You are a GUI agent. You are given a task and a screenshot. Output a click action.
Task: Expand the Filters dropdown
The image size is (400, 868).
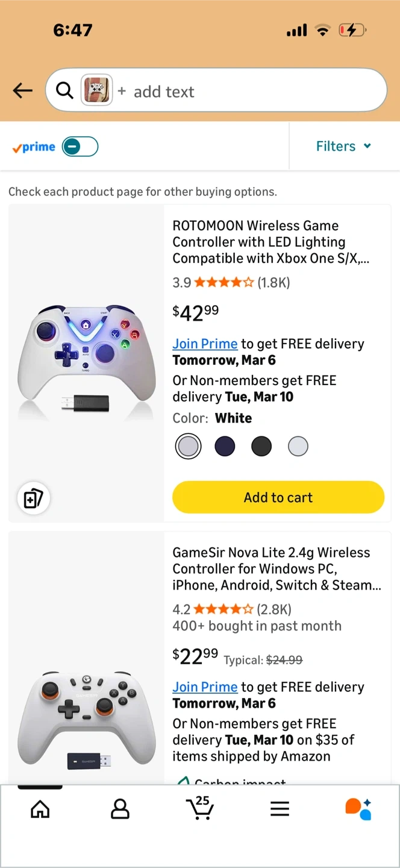343,146
